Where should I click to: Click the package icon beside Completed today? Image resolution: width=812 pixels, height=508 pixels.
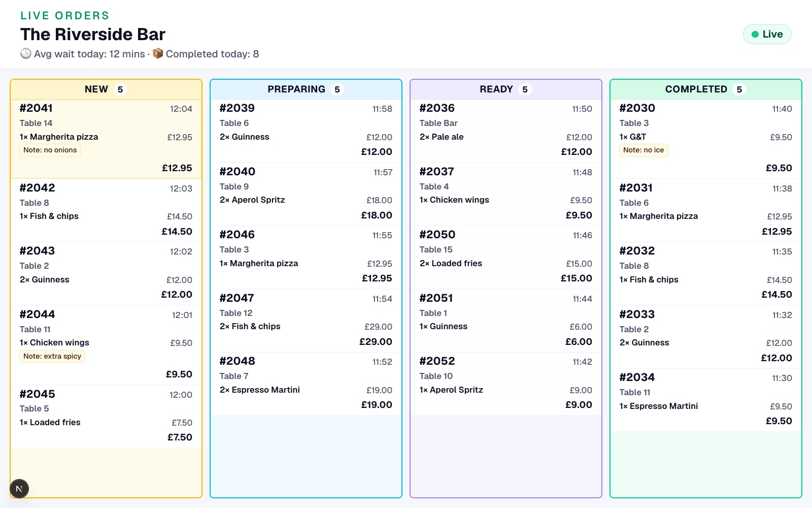pyautogui.click(x=158, y=53)
